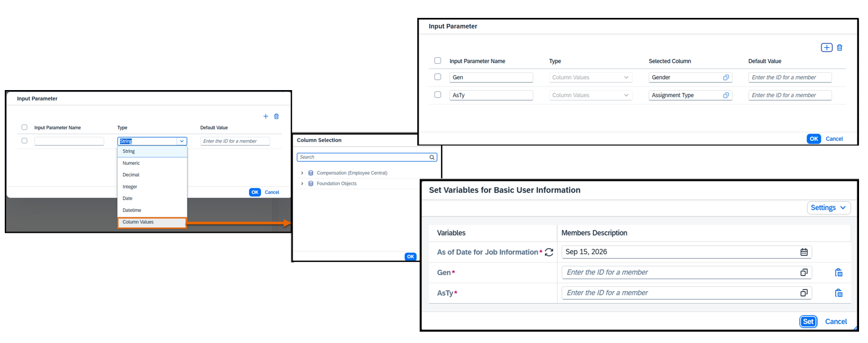Screen dimensions: 868x343
Task: Check select-all box above Gen row
Action: (438, 61)
